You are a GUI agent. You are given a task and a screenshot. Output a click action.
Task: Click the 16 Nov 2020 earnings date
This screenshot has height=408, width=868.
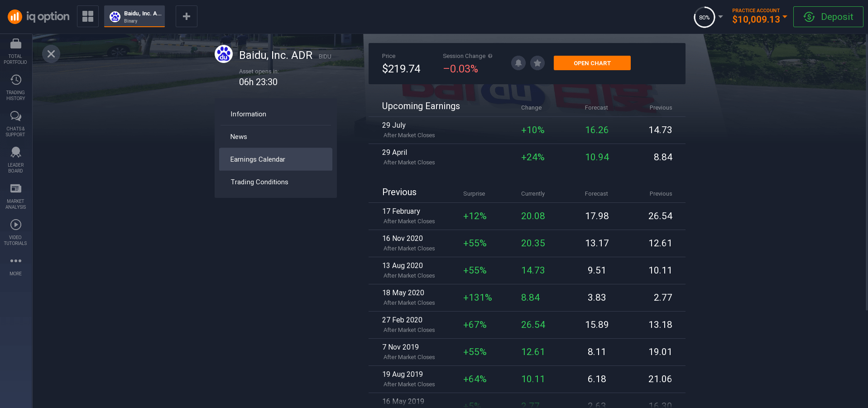pyautogui.click(x=403, y=238)
